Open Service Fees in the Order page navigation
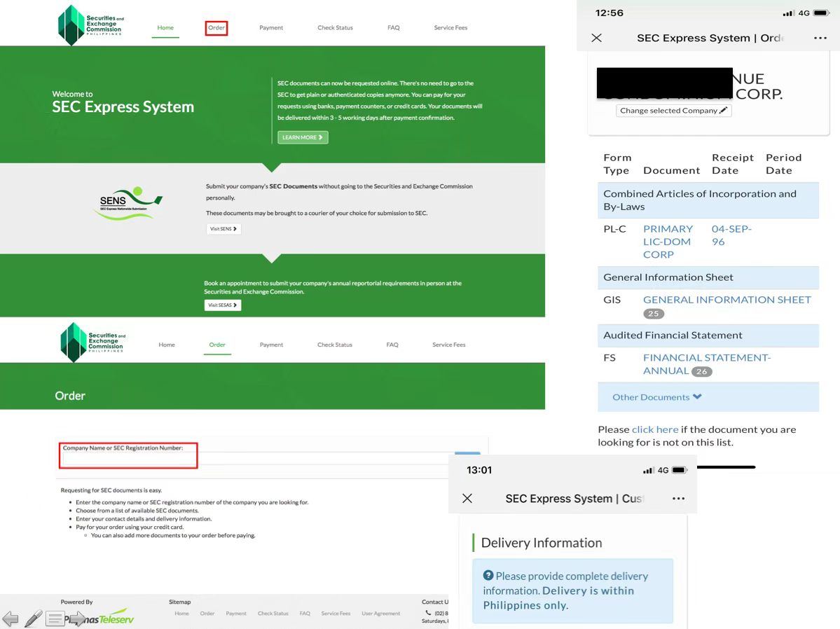 pyautogui.click(x=449, y=345)
